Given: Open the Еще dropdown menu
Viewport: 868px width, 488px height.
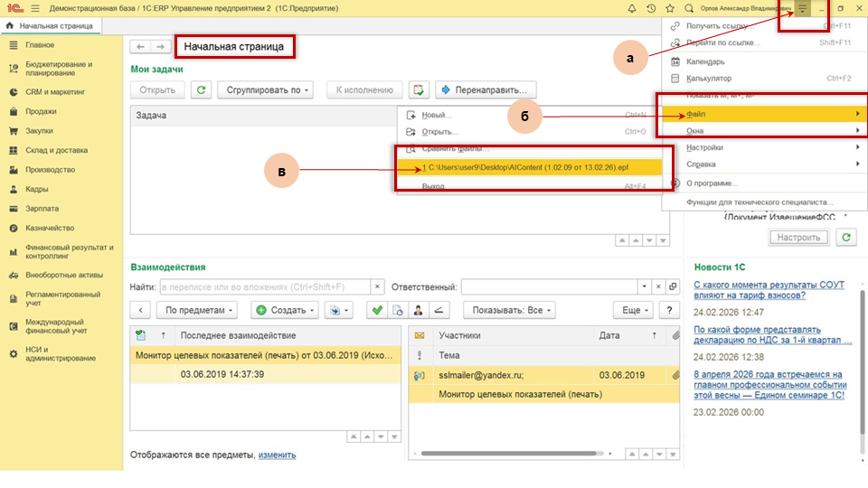Looking at the screenshot, I should pyautogui.click(x=633, y=310).
